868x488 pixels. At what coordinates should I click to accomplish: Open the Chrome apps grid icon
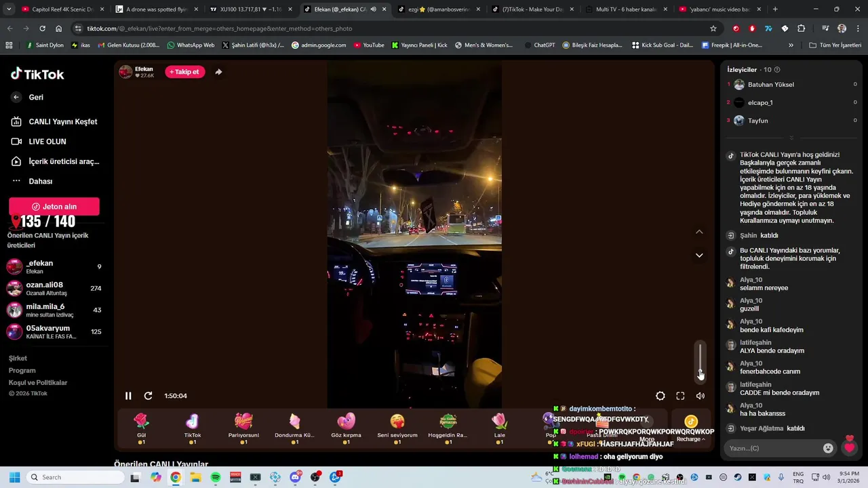tap(9, 45)
